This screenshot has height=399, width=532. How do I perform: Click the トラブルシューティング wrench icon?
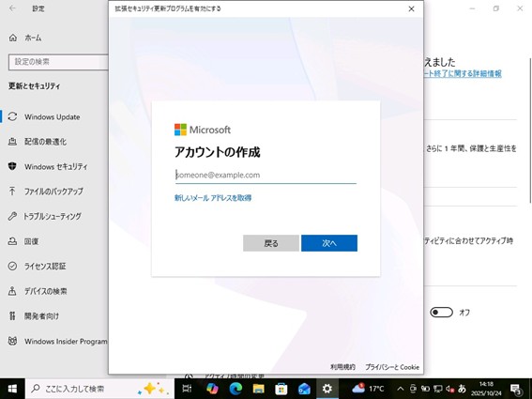point(12,216)
